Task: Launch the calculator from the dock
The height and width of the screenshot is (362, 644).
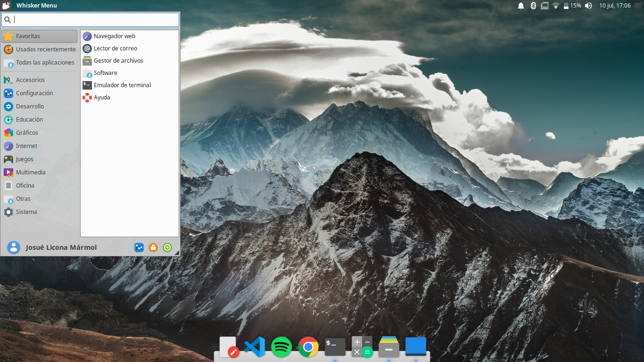Action: [x=362, y=347]
